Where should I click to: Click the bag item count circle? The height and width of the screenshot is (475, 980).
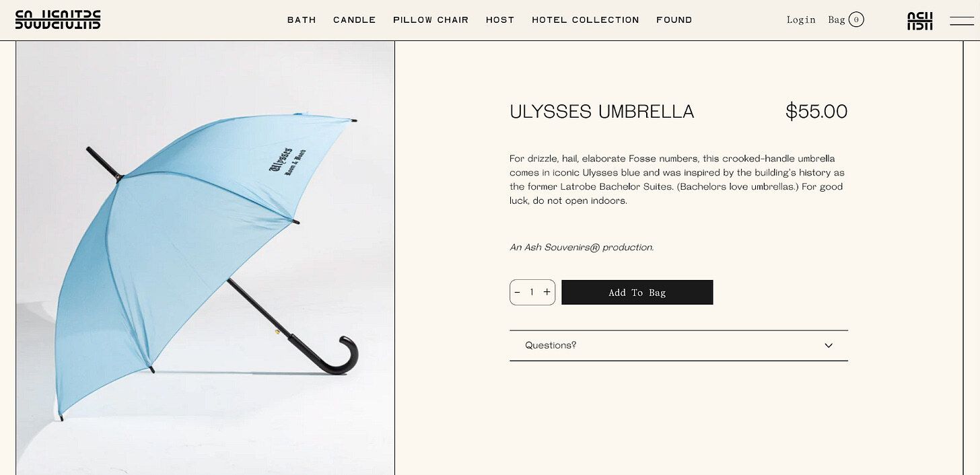click(856, 20)
